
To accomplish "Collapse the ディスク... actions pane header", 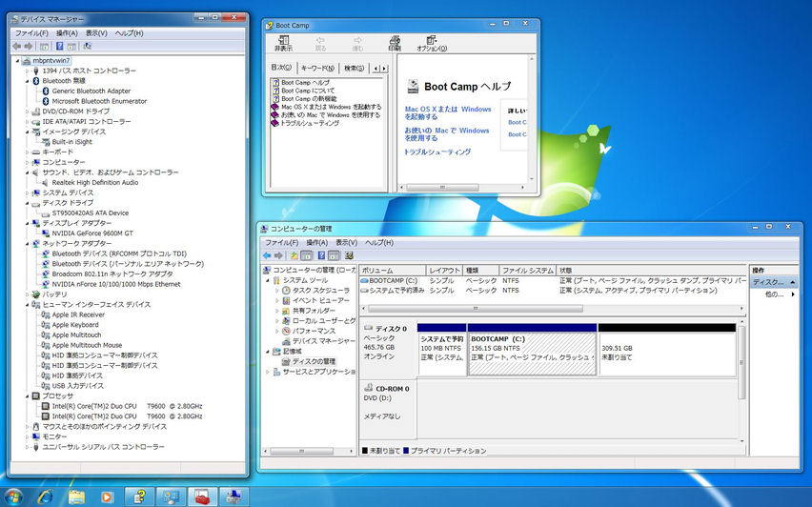I will (x=792, y=282).
